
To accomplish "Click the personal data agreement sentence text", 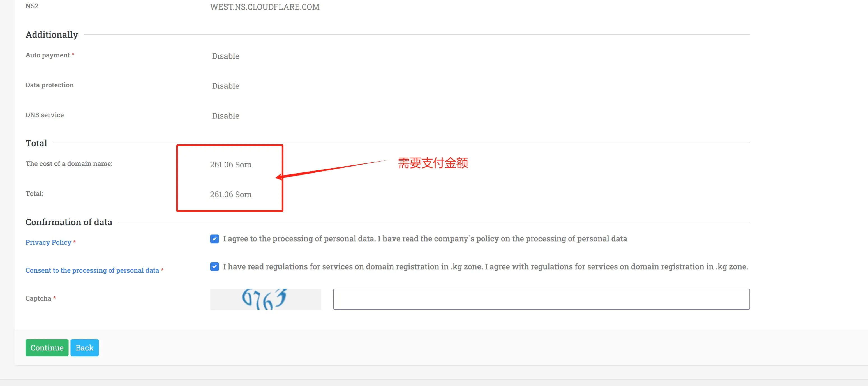I will pos(425,238).
